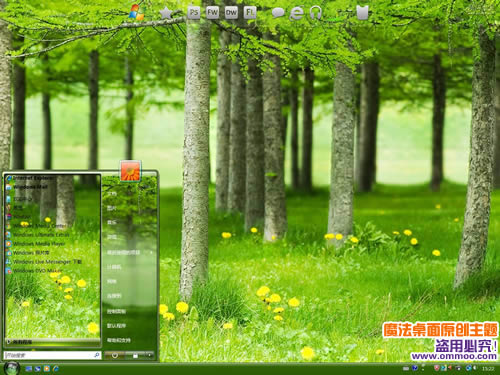Open Windows 照片库 in the Start menu
500x375 pixels.
coord(27,253)
